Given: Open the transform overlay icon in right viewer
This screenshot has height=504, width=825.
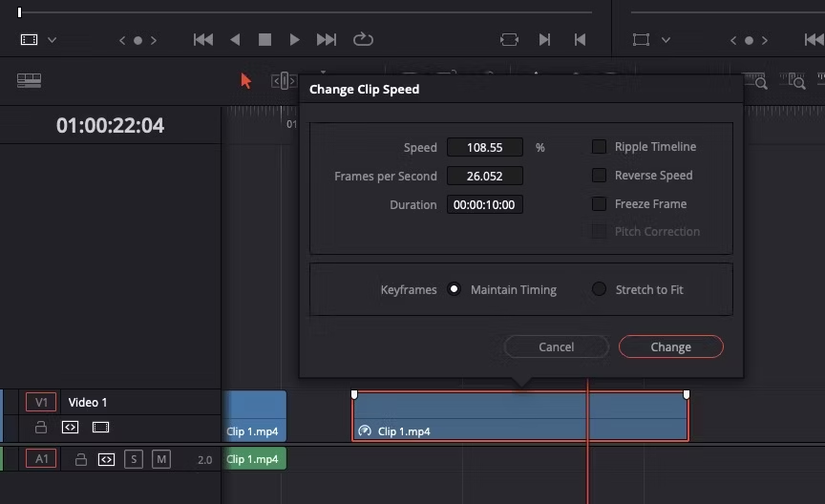Looking at the screenshot, I should [641, 39].
